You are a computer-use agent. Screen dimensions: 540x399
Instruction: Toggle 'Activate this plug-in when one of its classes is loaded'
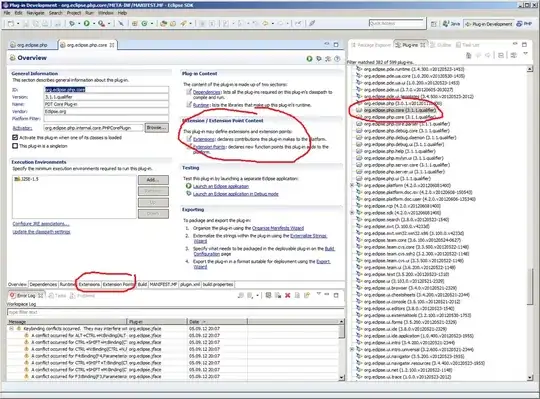point(15,137)
